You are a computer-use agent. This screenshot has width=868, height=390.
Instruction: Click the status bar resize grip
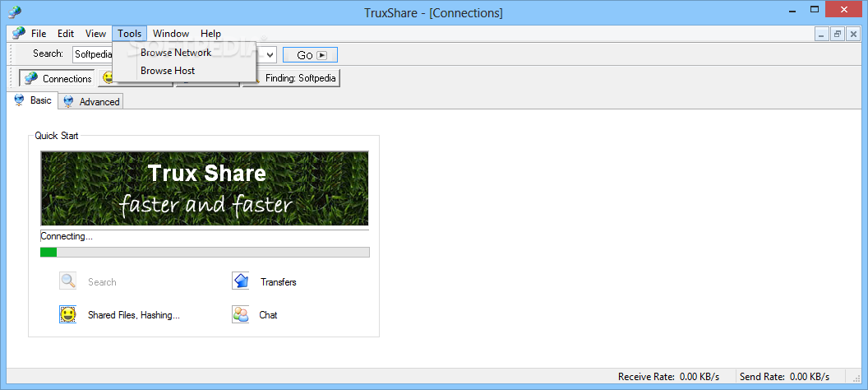pos(856,378)
